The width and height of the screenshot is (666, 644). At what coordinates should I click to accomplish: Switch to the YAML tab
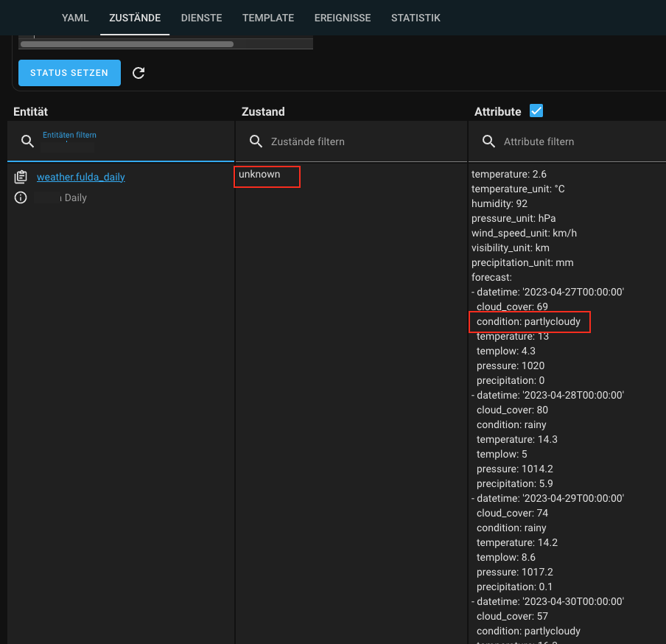[74, 18]
